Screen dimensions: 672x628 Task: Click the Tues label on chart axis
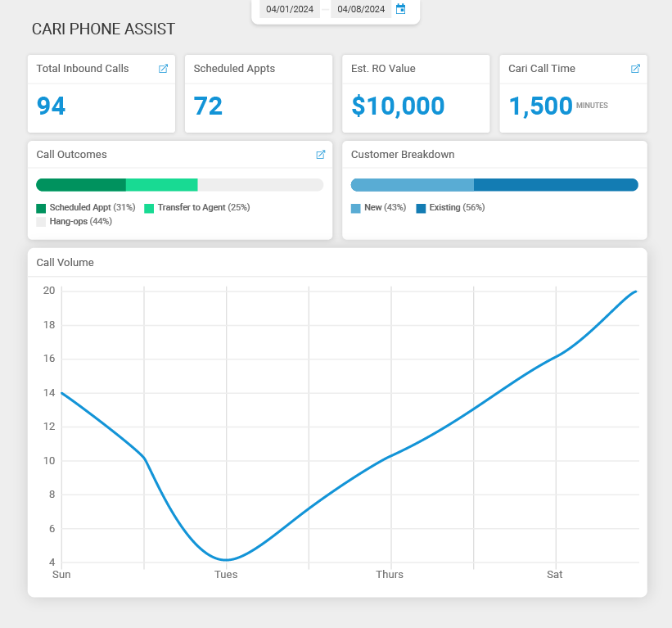pyautogui.click(x=226, y=575)
